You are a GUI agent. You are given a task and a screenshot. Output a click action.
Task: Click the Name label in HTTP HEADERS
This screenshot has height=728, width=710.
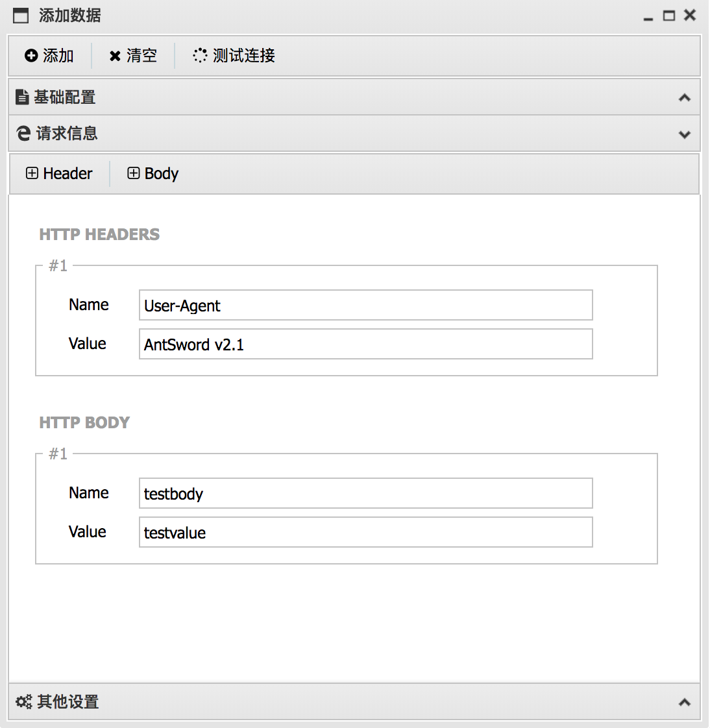tap(89, 304)
